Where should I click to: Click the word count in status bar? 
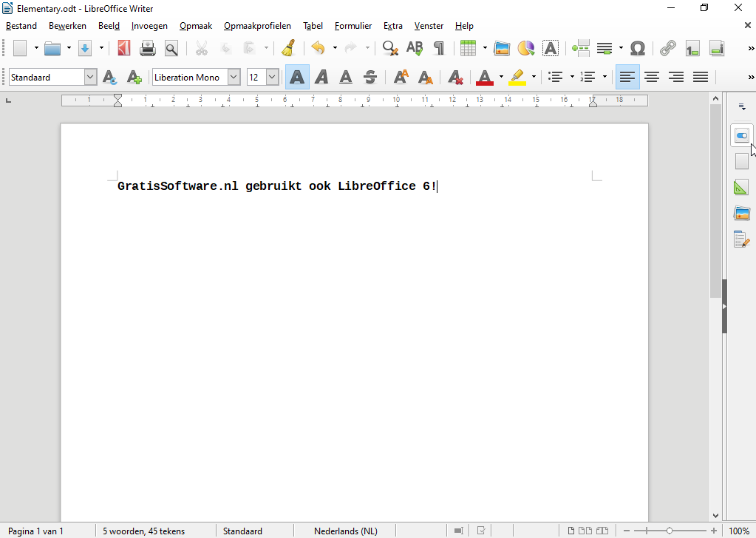143,531
